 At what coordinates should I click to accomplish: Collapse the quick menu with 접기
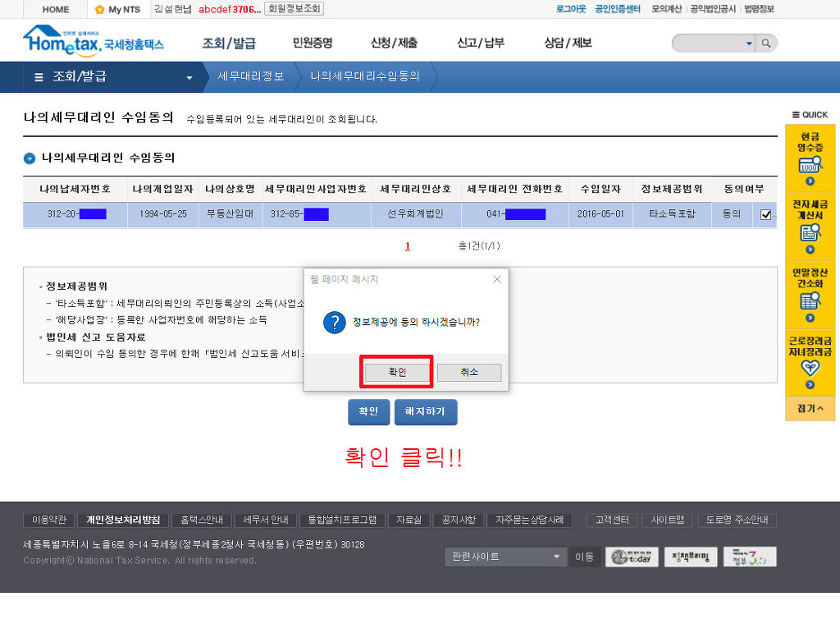click(x=810, y=408)
